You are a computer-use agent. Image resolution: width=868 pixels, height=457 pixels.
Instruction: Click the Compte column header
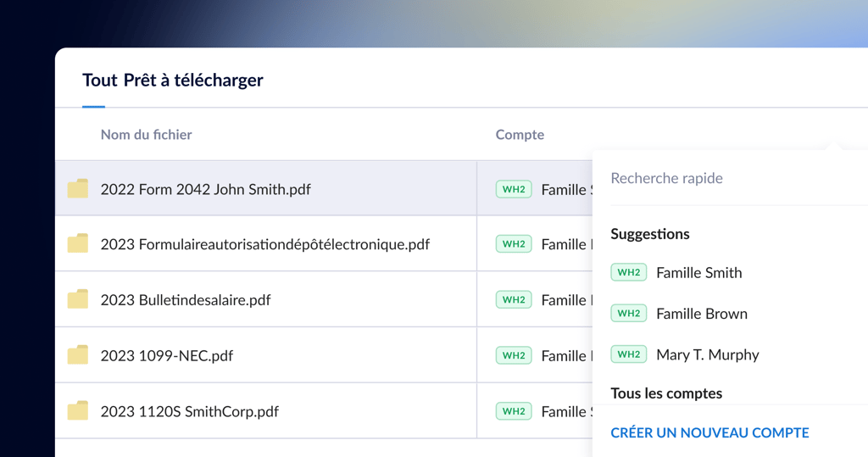(x=520, y=135)
